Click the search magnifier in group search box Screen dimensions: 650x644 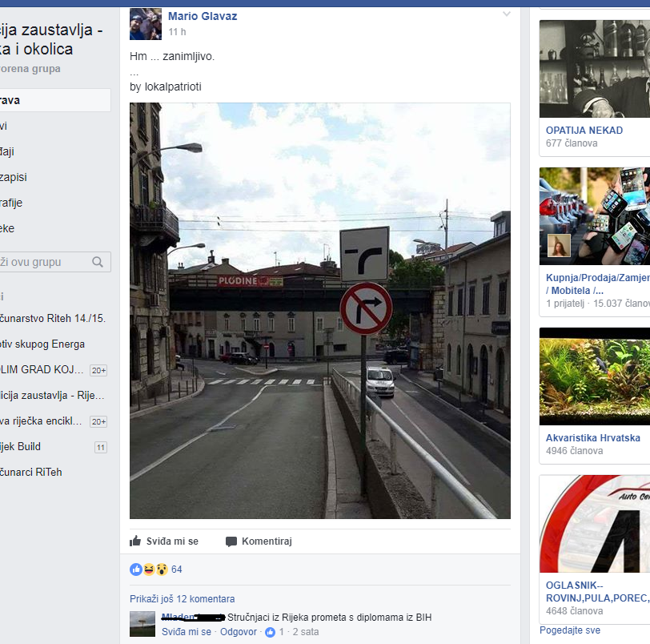click(x=98, y=262)
